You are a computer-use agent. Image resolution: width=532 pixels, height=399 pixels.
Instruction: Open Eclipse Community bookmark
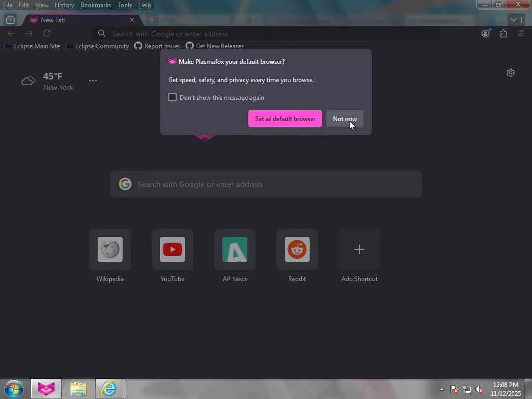97,46
